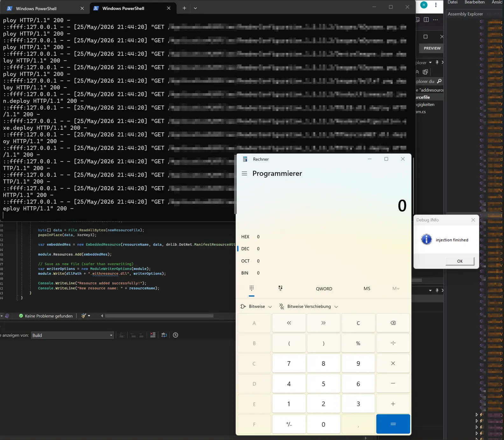Image resolution: width=504 pixels, height=440 pixels.
Task: Open the vertical three-dot browser menu
Action: click(436, 5)
